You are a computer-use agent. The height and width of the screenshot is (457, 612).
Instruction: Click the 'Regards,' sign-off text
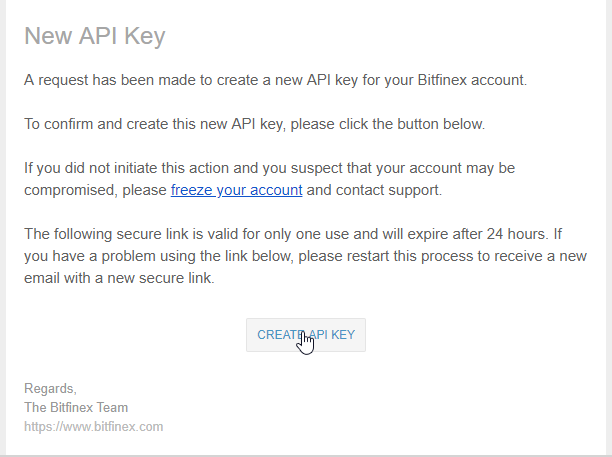(x=50, y=389)
